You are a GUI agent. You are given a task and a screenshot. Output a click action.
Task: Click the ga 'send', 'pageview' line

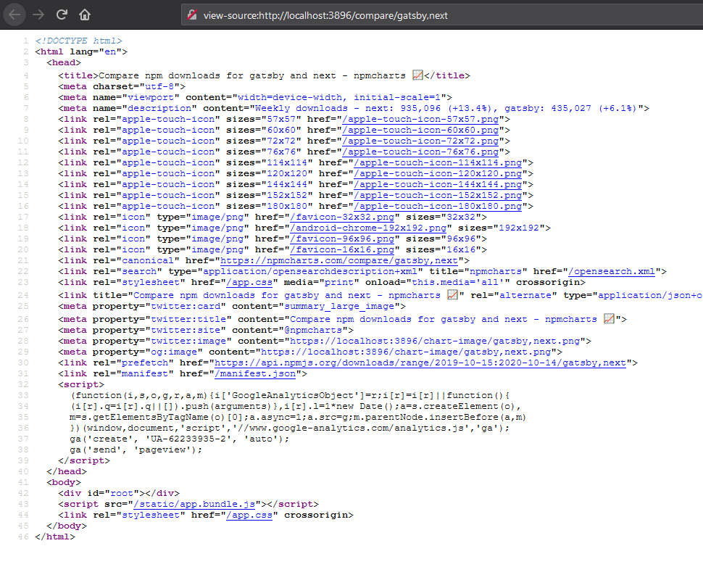tap(136, 450)
